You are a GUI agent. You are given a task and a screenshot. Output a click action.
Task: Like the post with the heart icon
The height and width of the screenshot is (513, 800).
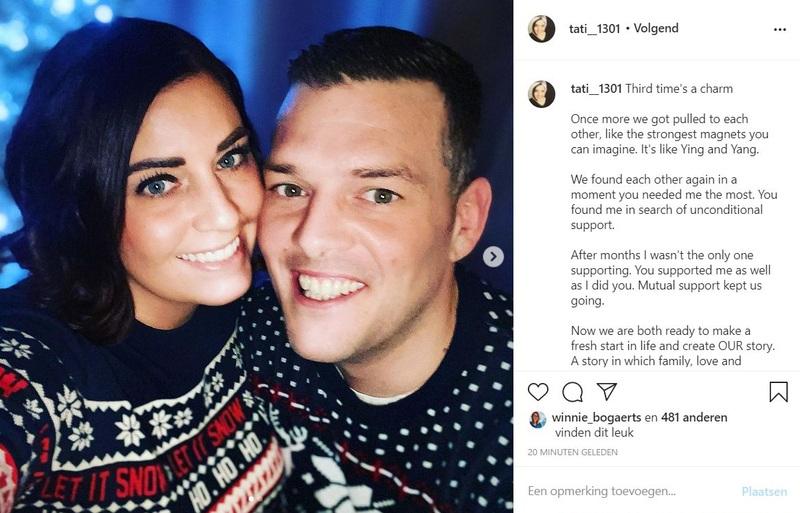[538, 392]
